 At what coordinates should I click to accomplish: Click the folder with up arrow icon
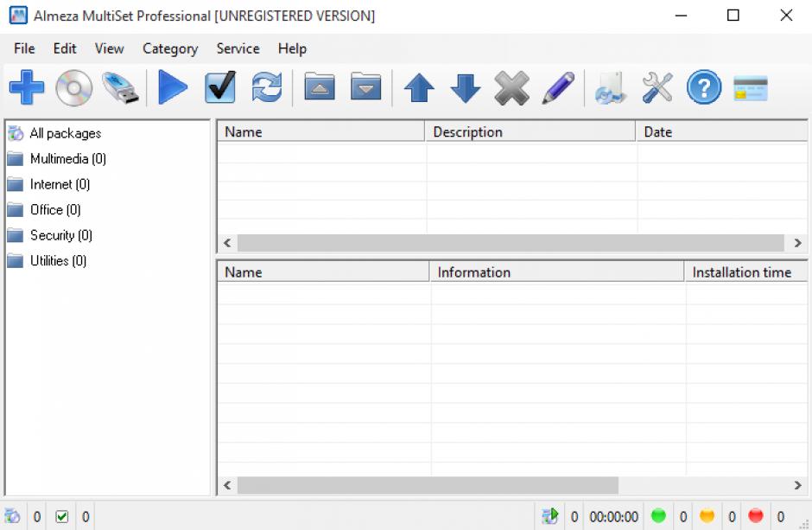pos(320,86)
